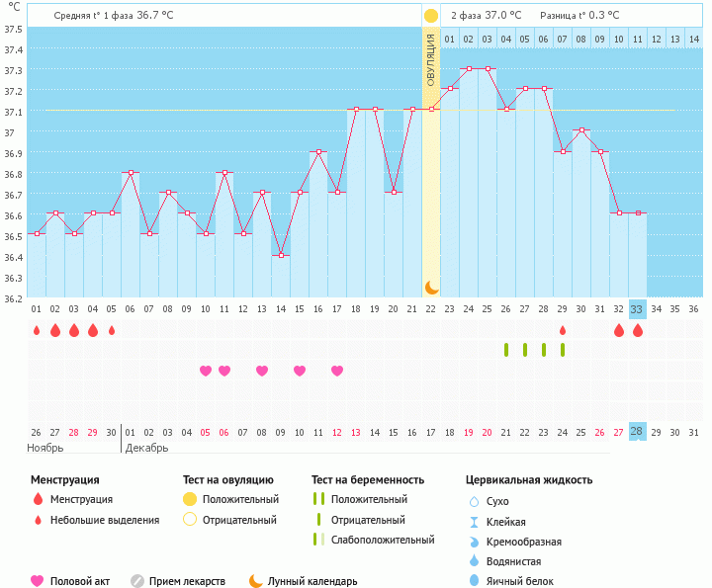Click the pink heart under cycle day 17
The image size is (712, 588).
click(x=337, y=371)
